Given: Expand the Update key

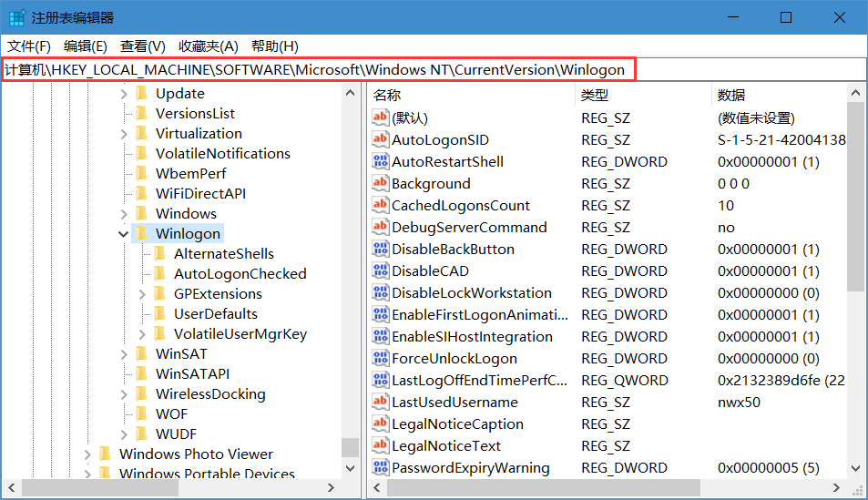Looking at the screenshot, I should (124, 94).
